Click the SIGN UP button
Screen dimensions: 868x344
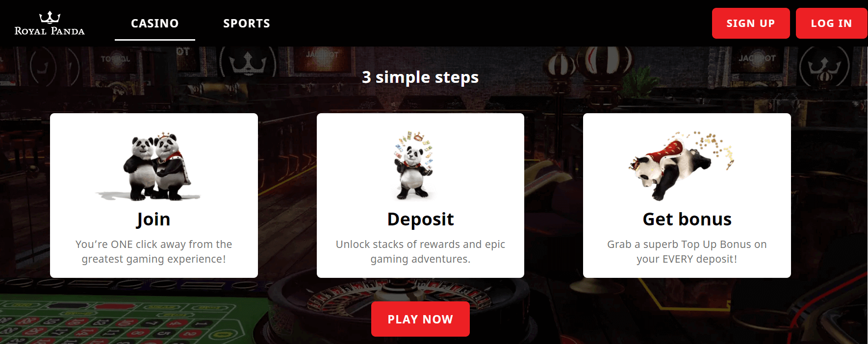pos(751,23)
